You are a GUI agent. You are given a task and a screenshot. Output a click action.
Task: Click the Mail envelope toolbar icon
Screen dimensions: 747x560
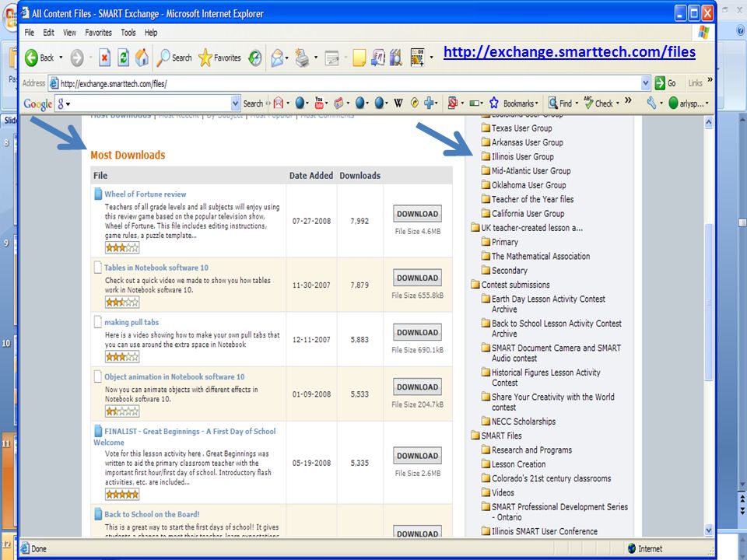[277, 58]
